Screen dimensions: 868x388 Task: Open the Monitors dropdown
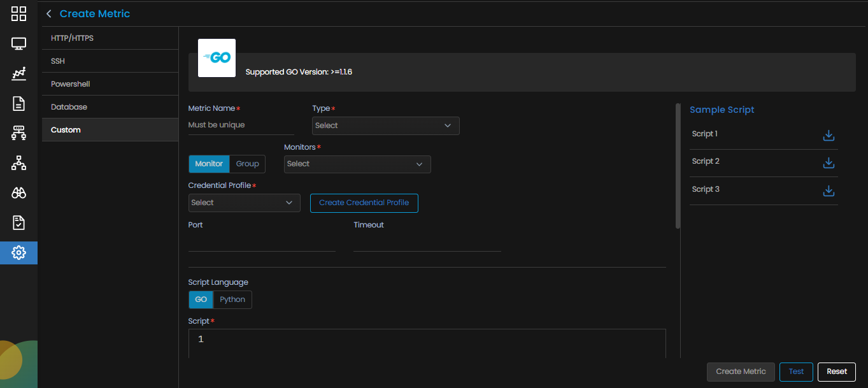[357, 164]
